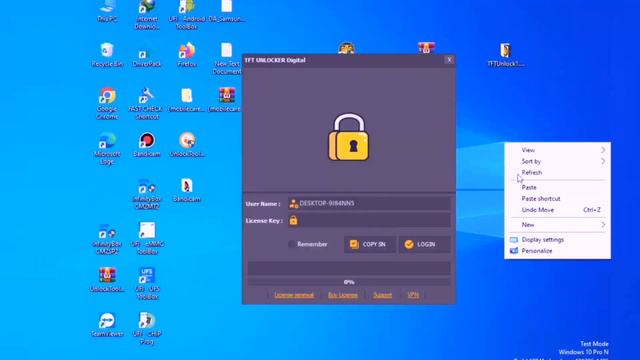This screenshot has width=640, height=360.
Task: Select the UnlockTool shortcut beside the Bandicam shortcut
Action: tap(187, 144)
